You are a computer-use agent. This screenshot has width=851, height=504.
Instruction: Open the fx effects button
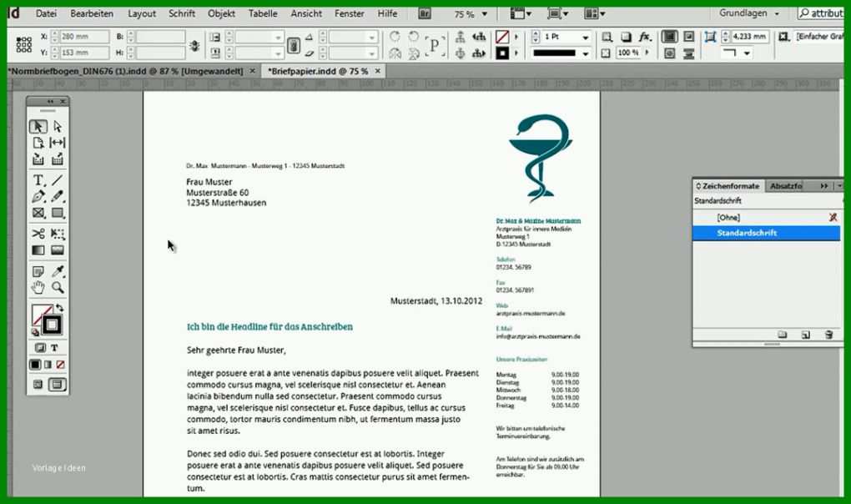tap(645, 37)
